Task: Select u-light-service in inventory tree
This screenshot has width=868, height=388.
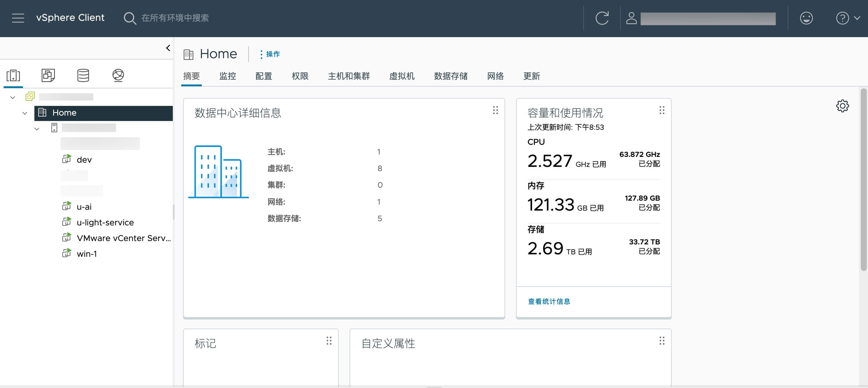Action: pyautogui.click(x=105, y=222)
